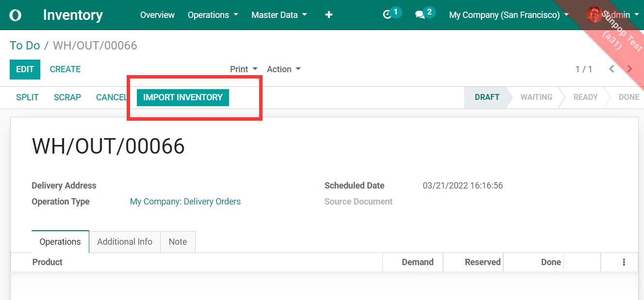Click the WH/OUT/00066 record heading
Screen dimensions: 644x300
point(108,146)
